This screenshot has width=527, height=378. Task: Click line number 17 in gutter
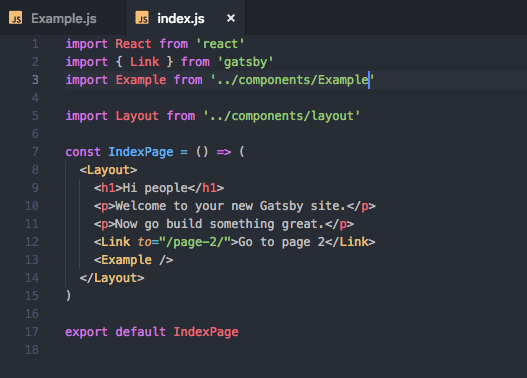click(32, 332)
